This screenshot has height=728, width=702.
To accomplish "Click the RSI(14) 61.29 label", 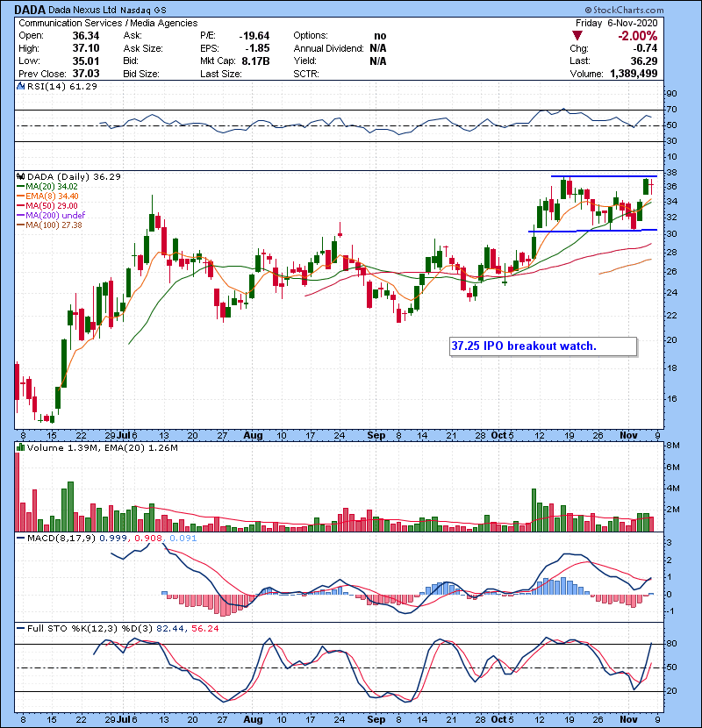I will (x=61, y=86).
